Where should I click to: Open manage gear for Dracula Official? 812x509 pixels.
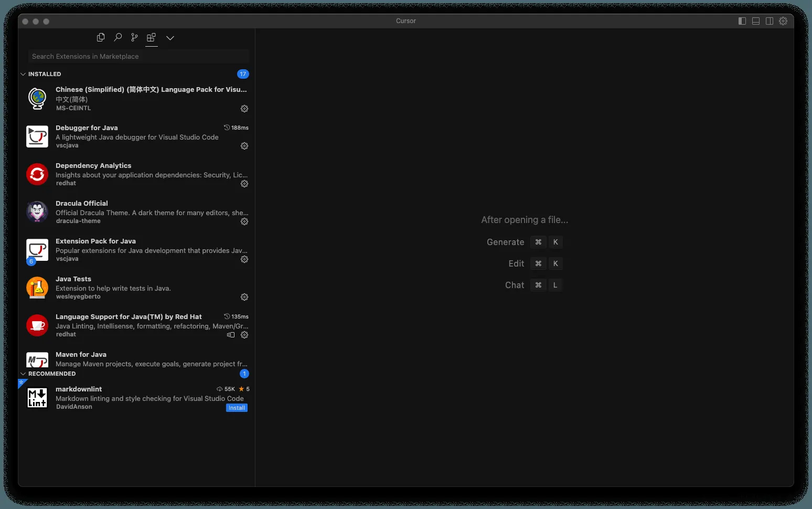point(244,221)
